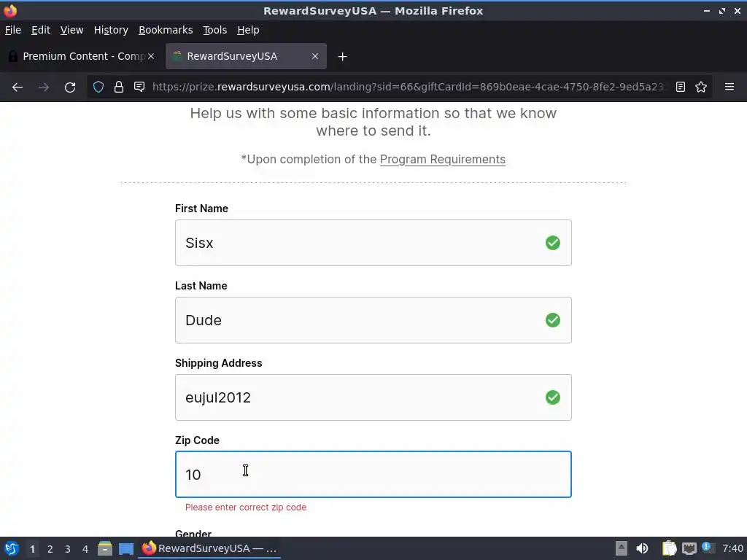Bookmark this page with the star
Screen dimensions: 747x560
click(701, 87)
